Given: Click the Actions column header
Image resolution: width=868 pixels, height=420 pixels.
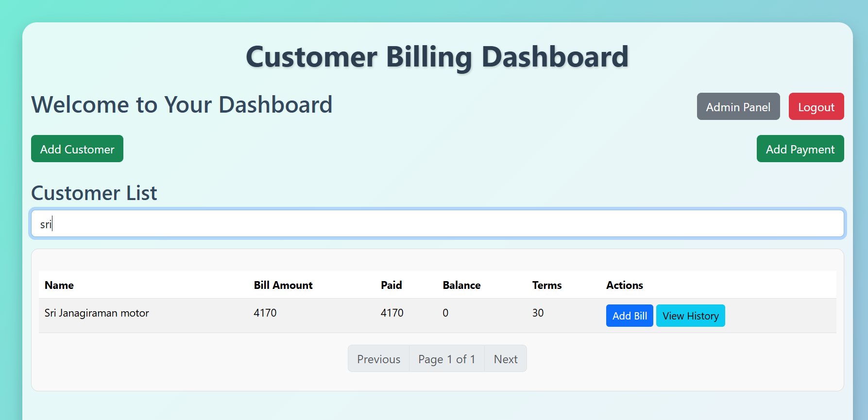Looking at the screenshot, I should [624, 285].
